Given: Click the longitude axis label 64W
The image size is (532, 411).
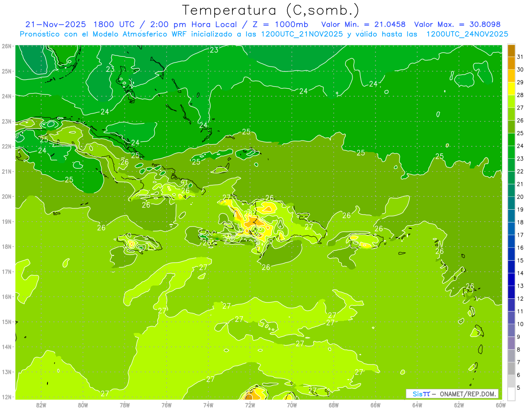Looking at the screenshot, I should pos(417,405).
